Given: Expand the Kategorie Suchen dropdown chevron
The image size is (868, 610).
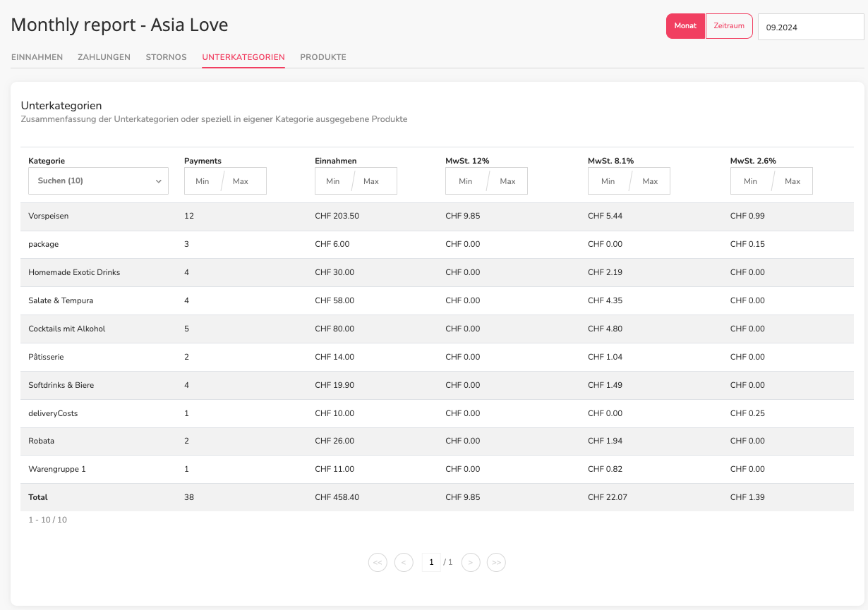Looking at the screenshot, I should [x=158, y=181].
